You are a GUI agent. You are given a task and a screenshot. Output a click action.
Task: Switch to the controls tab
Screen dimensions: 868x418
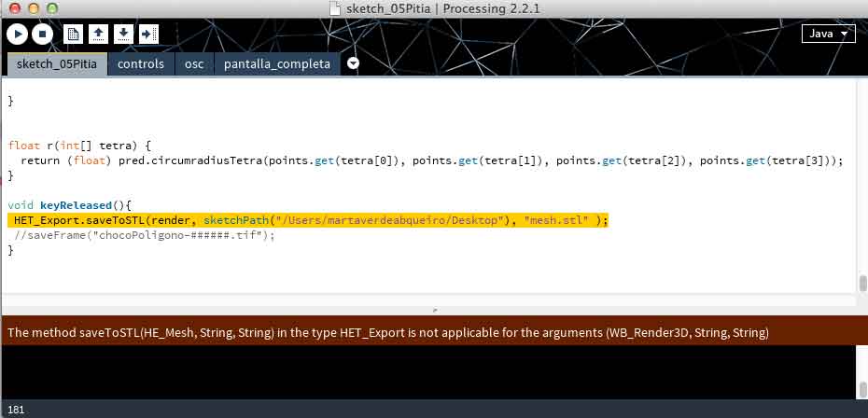[141, 64]
